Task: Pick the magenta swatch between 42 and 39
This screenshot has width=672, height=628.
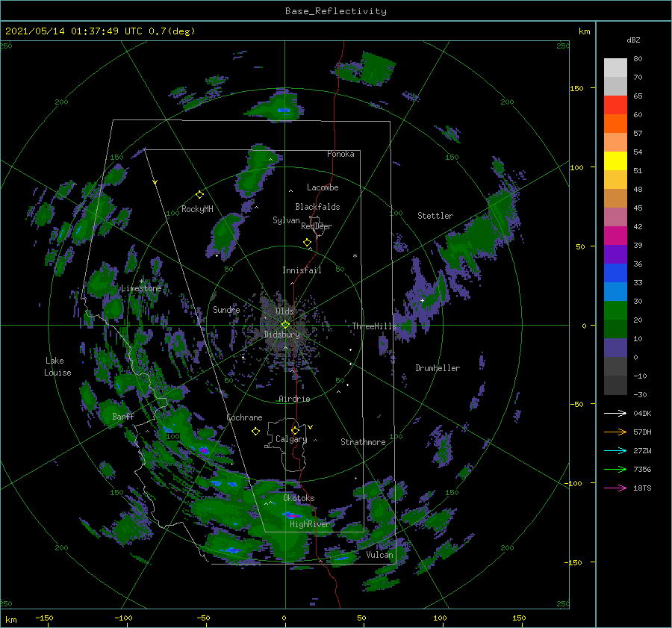Action: [615, 236]
